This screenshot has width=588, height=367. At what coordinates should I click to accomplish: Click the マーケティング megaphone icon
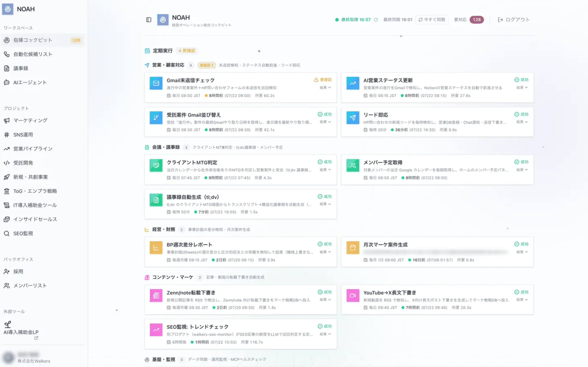(x=6, y=121)
